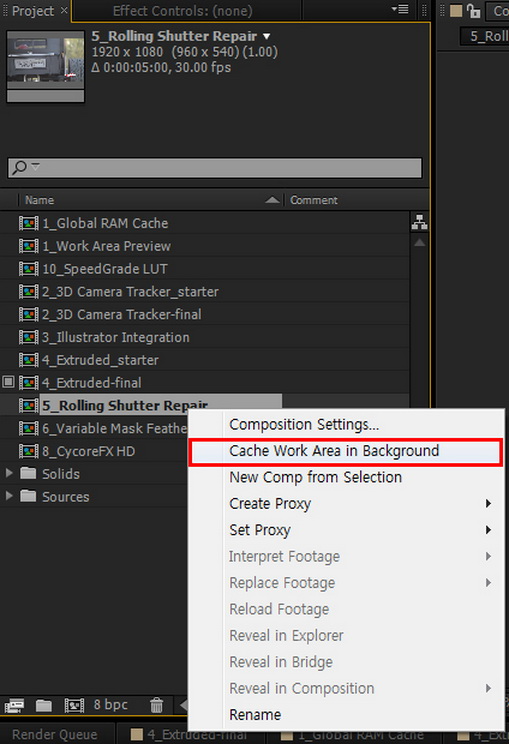Toggle the 8 bpc color depth setting
The image size is (509, 744).
(x=111, y=705)
